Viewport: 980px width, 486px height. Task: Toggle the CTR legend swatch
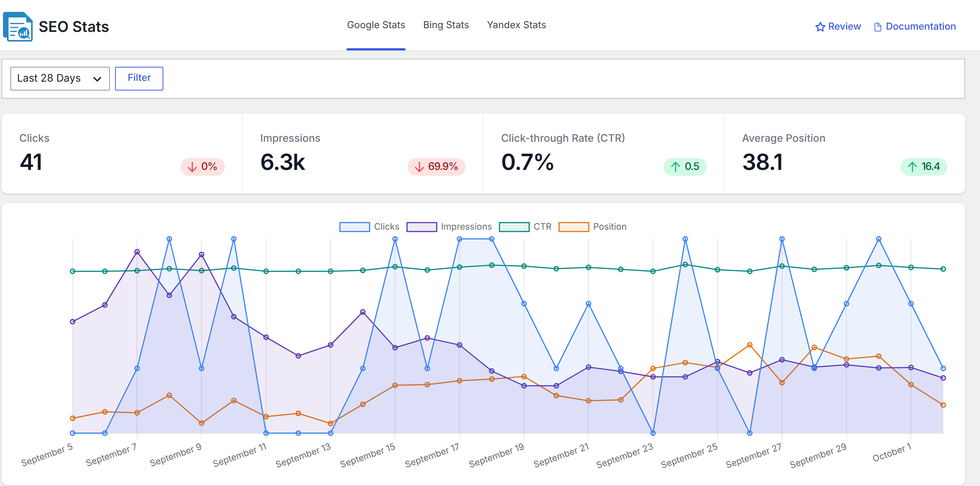point(514,227)
